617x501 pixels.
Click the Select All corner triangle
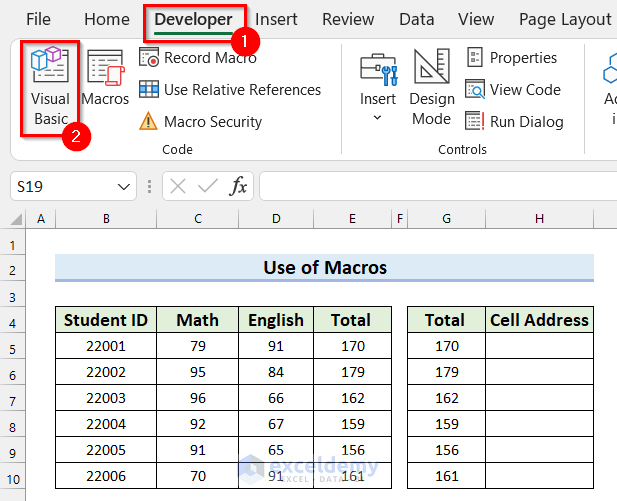[17, 219]
